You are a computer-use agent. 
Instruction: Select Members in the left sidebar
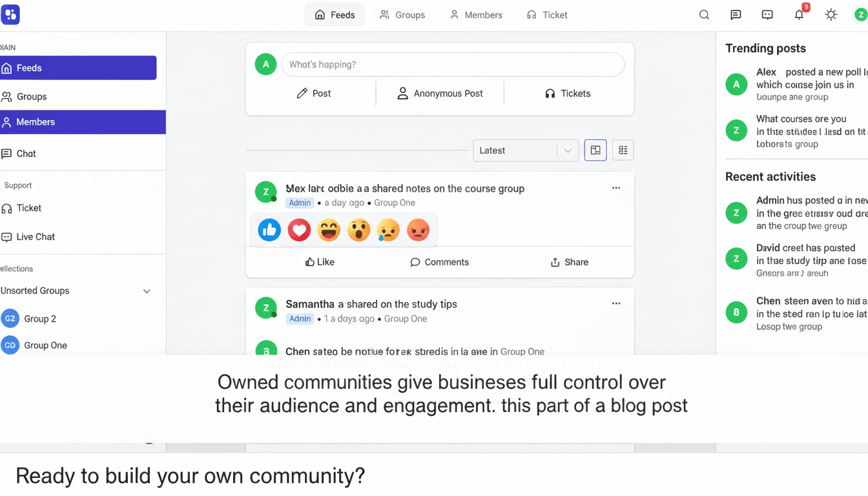pos(83,122)
